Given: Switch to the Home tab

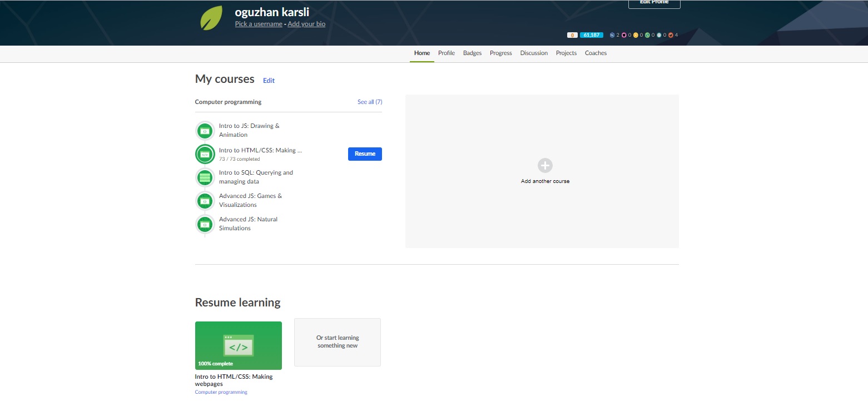Looking at the screenshot, I should [x=422, y=53].
